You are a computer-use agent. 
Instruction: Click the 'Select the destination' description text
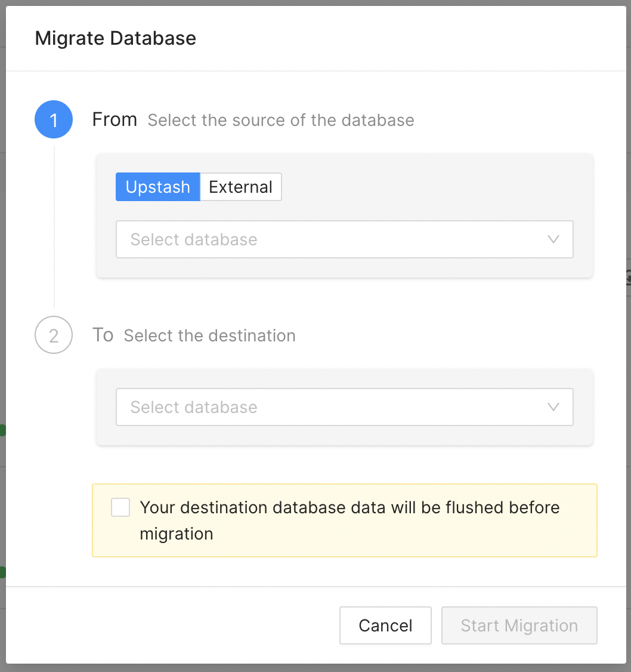point(209,335)
